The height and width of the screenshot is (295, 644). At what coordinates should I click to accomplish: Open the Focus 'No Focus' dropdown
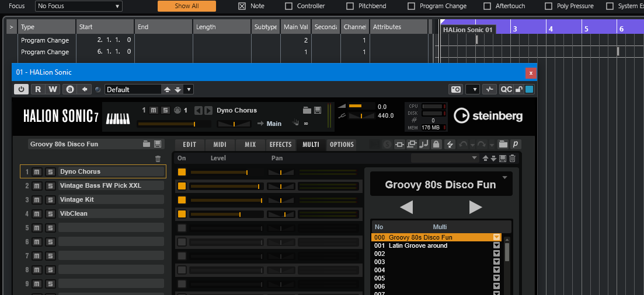pos(79,6)
